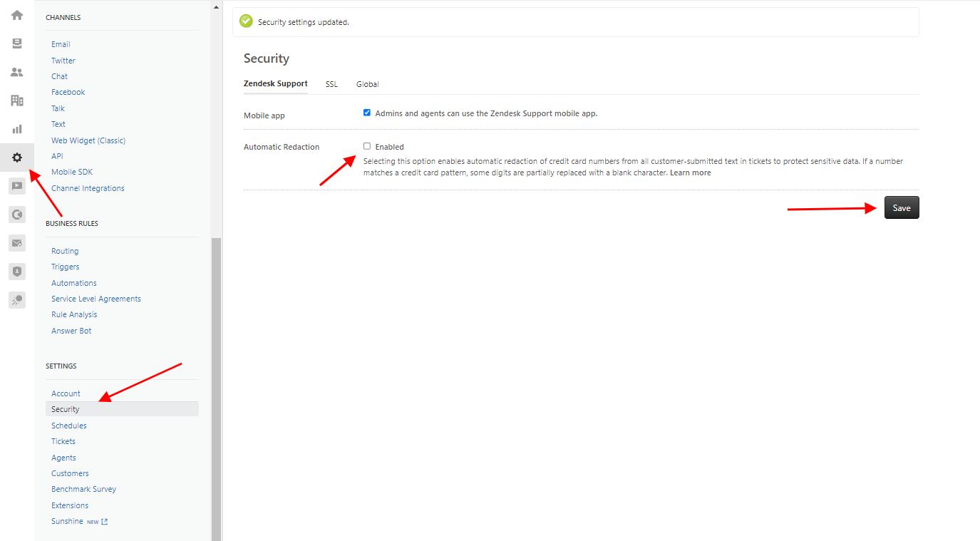Select Security in the settings list

coord(122,409)
